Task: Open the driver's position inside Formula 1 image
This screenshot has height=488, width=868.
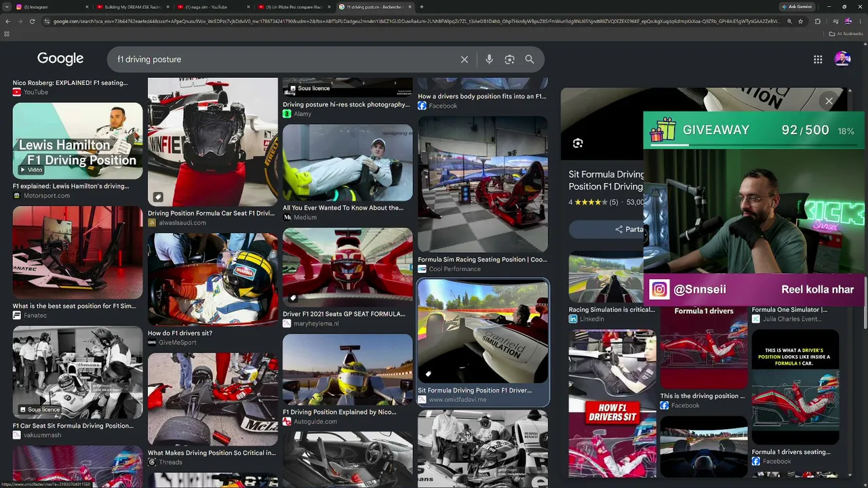Action: pos(795,388)
